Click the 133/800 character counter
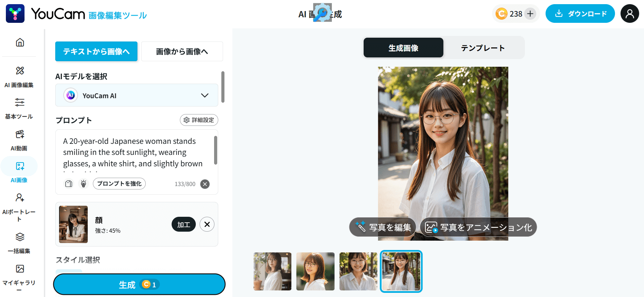This screenshot has height=297, width=644. tap(185, 184)
